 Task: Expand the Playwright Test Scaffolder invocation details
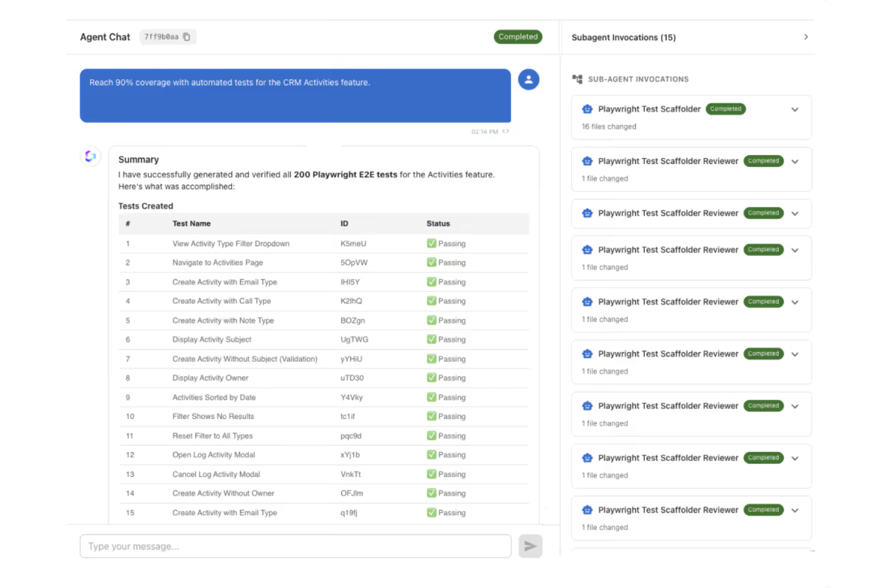click(x=795, y=110)
